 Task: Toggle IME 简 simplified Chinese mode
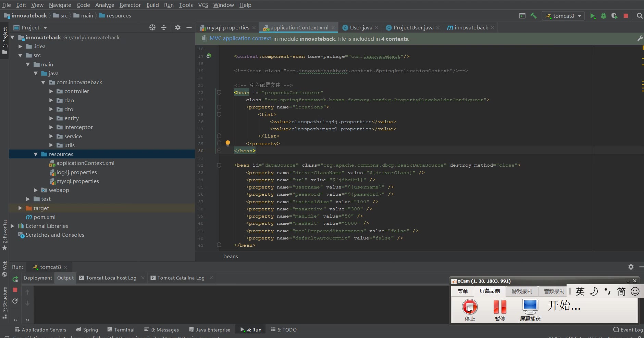pyautogui.click(x=621, y=291)
